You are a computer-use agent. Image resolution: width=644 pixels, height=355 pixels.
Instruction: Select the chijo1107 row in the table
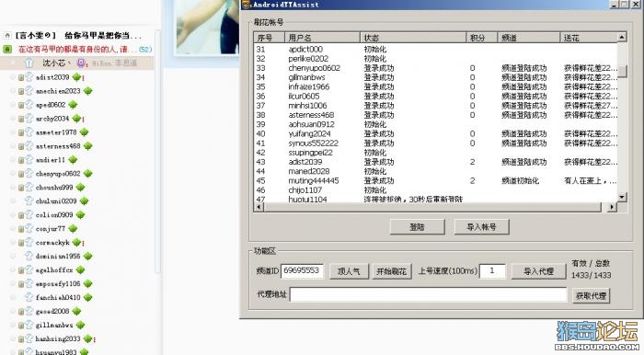click(435, 190)
